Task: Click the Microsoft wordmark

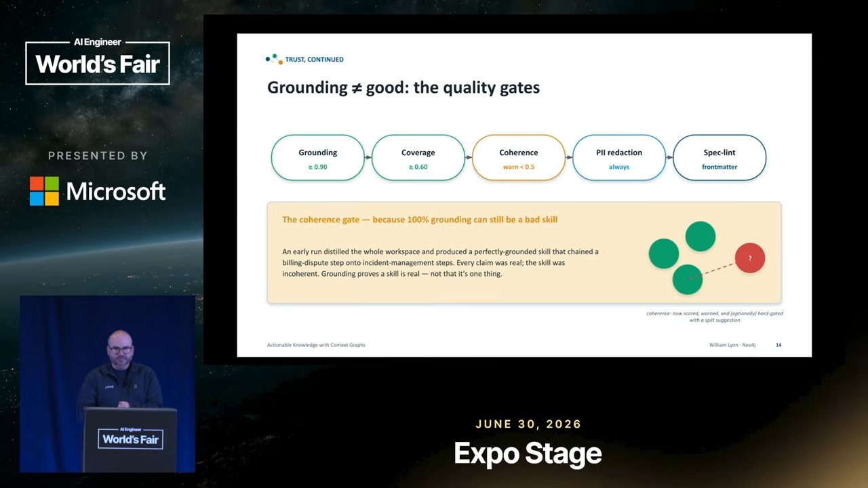Action: 116,192
